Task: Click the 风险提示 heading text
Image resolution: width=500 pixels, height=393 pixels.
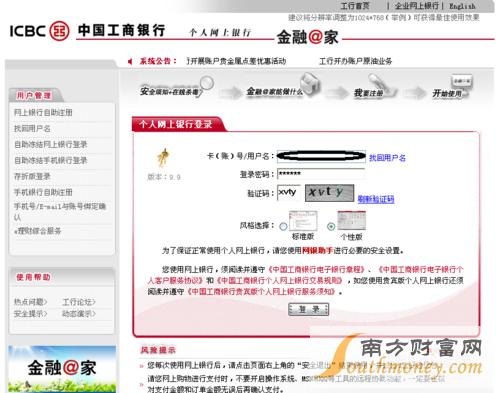Action: (x=158, y=350)
